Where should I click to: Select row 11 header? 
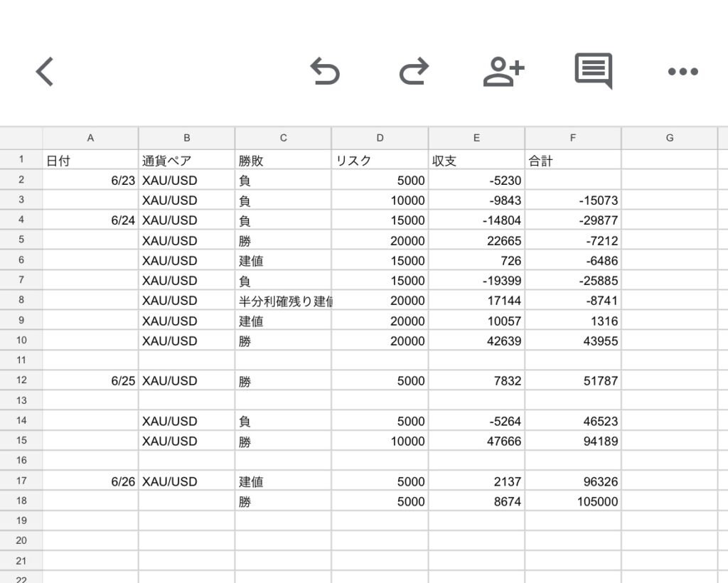pos(21,360)
